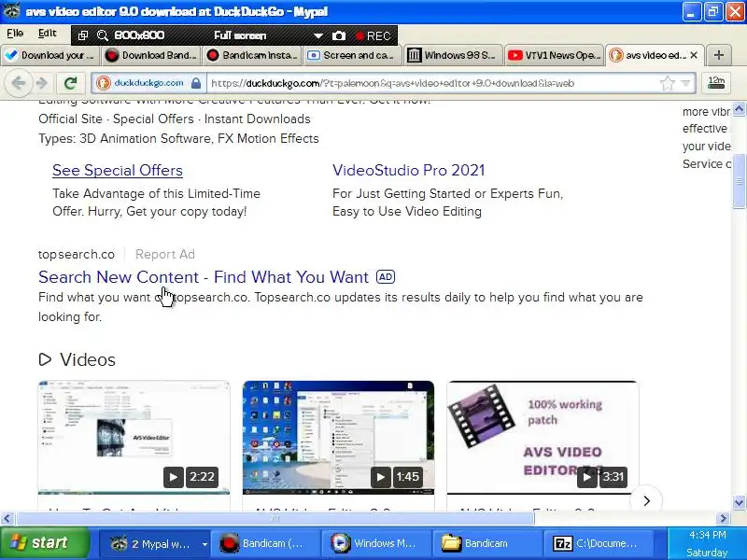Image resolution: width=747 pixels, height=560 pixels.
Task: Switch to the Windows 98 S... tab
Action: click(x=453, y=55)
